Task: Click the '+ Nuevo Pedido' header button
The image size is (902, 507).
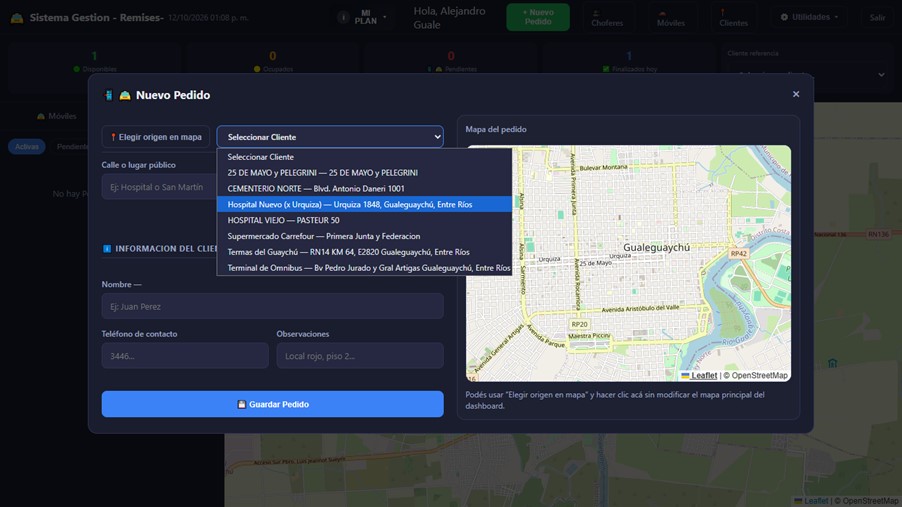Action: click(x=538, y=17)
